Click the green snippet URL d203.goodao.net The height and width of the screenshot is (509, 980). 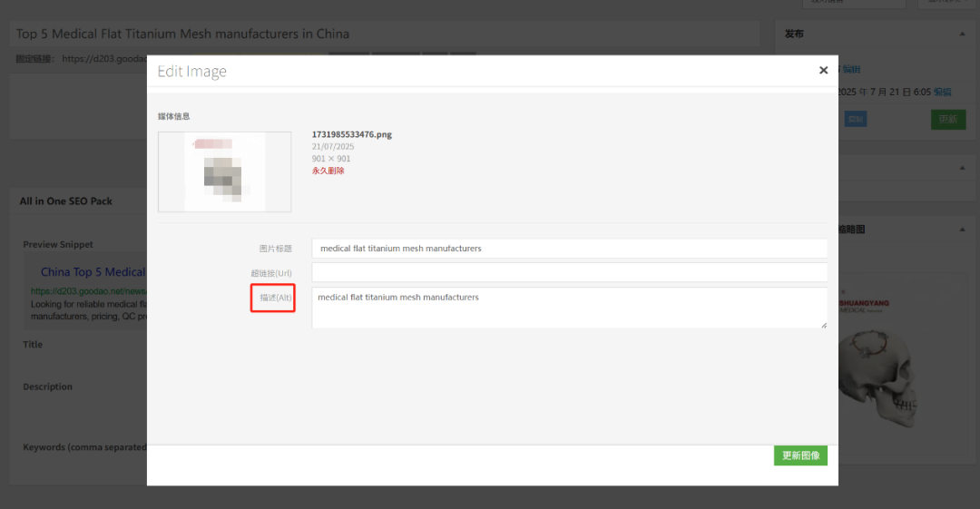pos(89,291)
